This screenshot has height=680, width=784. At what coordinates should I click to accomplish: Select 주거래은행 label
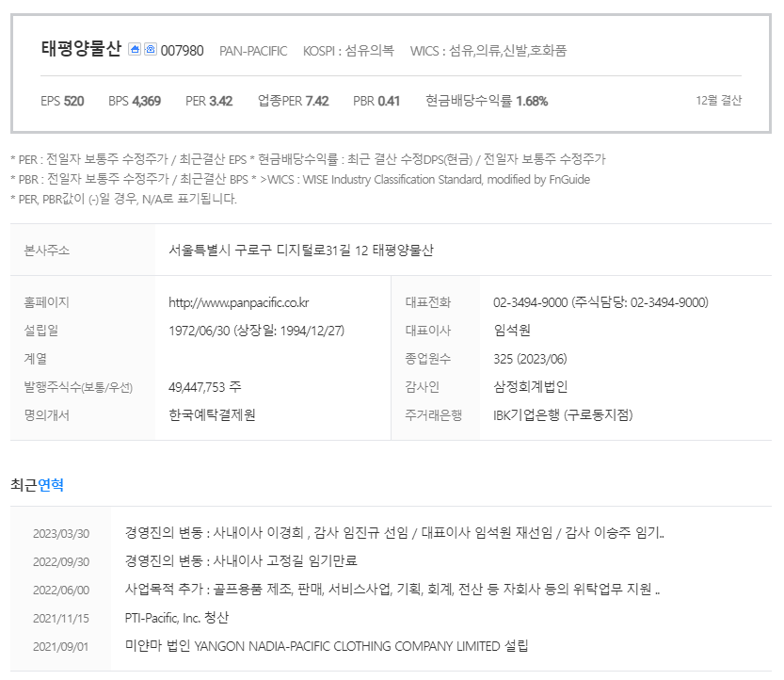click(434, 414)
